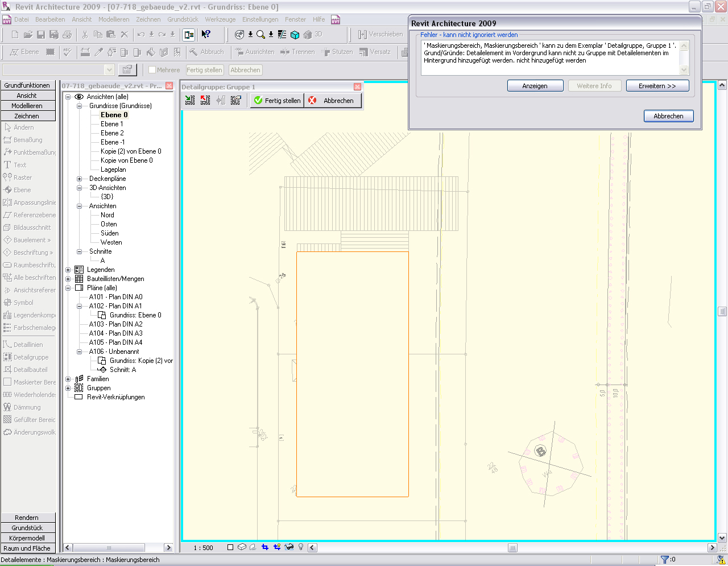This screenshot has width=728, height=566.
Task: Expand the Deckenpläne tree node
Action: pos(79,179)
